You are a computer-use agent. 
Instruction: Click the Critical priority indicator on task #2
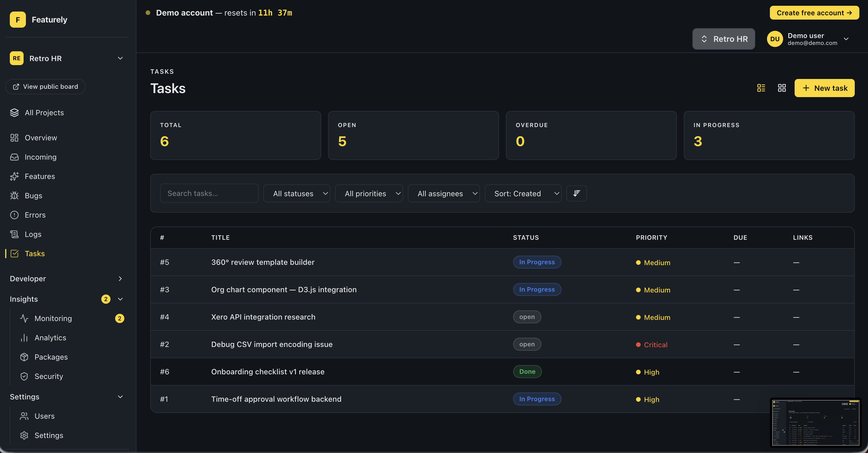(x=652, y=345)
